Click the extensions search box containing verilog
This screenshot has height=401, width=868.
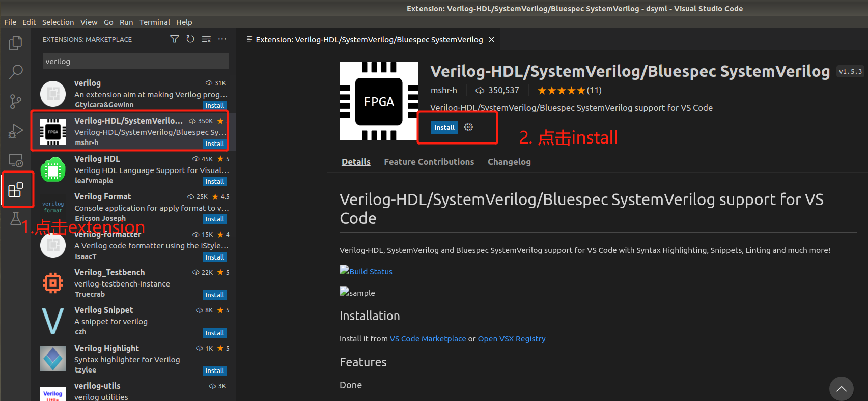(x=135, y=61)
